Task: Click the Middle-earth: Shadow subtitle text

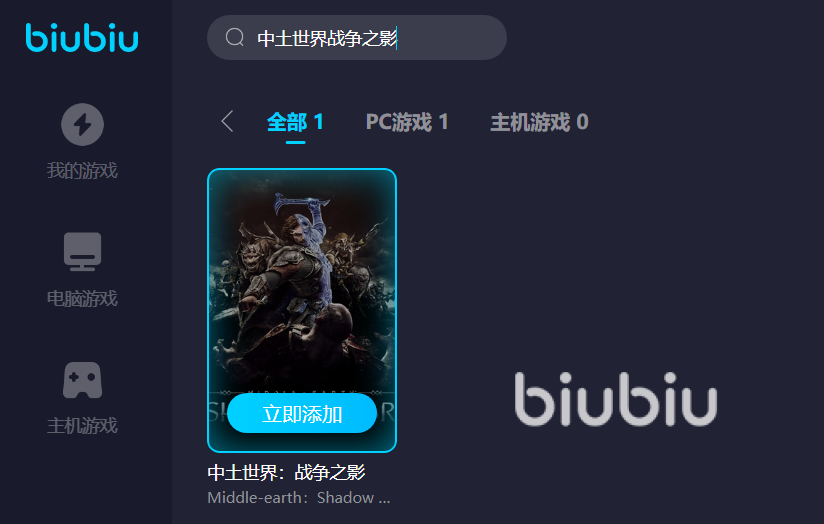Action: [298, 498]
